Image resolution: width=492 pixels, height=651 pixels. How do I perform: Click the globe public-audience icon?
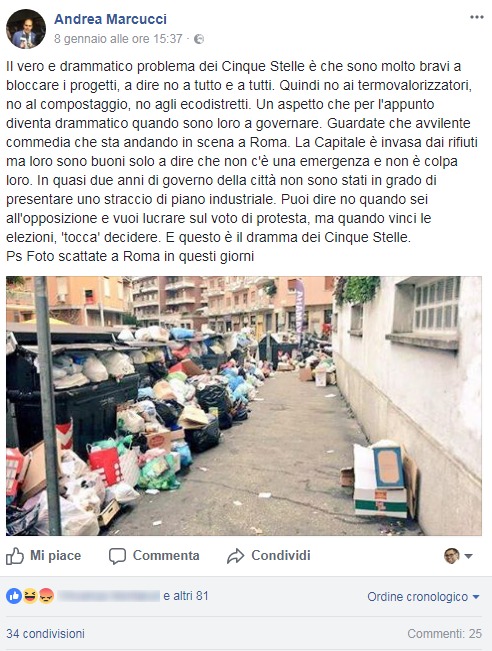[x=199, y=39]
